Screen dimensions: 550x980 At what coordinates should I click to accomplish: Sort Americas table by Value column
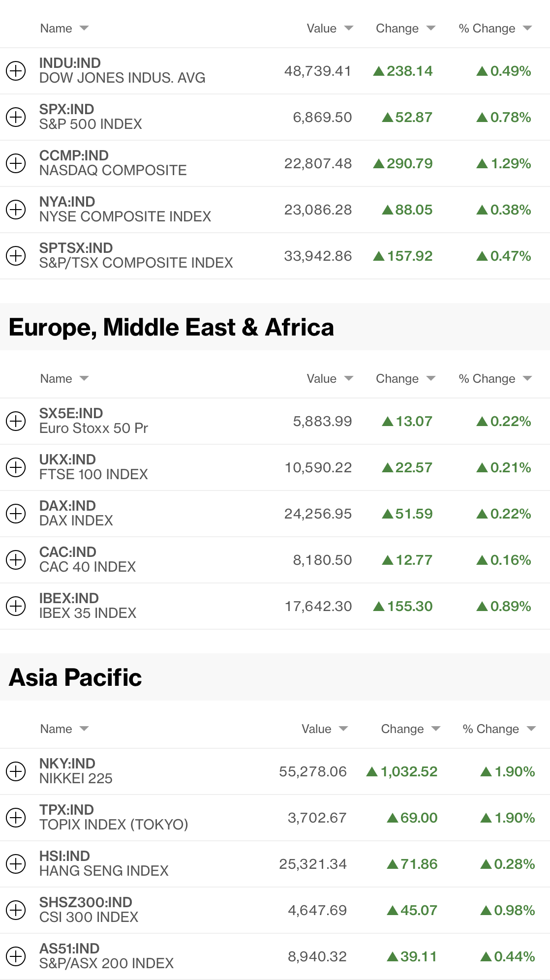pyautogui.click(x=330, y=29)
